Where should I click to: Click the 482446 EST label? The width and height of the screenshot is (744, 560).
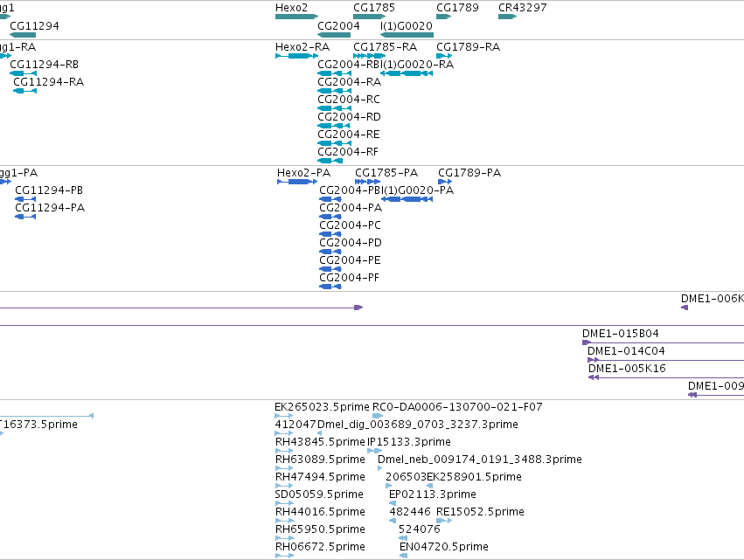[x=410, y=513]
